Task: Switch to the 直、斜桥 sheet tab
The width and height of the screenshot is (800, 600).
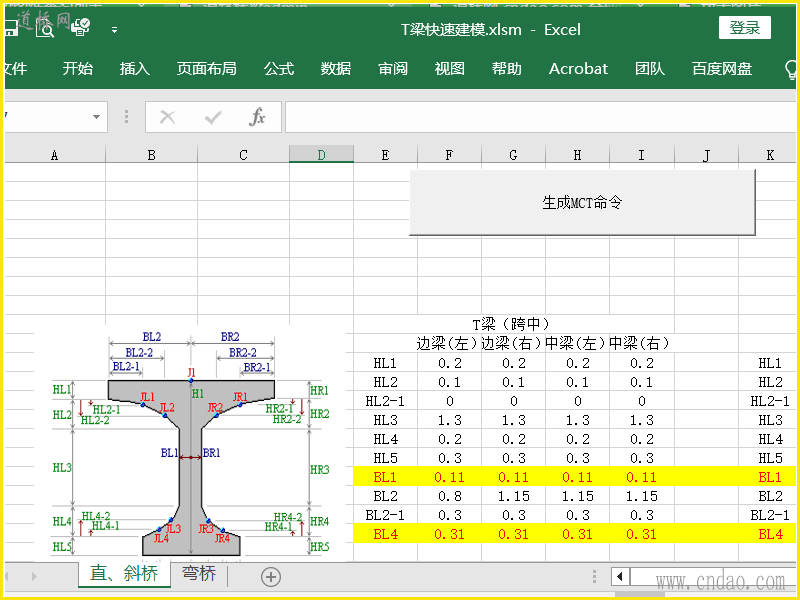Action: (124, 574)
